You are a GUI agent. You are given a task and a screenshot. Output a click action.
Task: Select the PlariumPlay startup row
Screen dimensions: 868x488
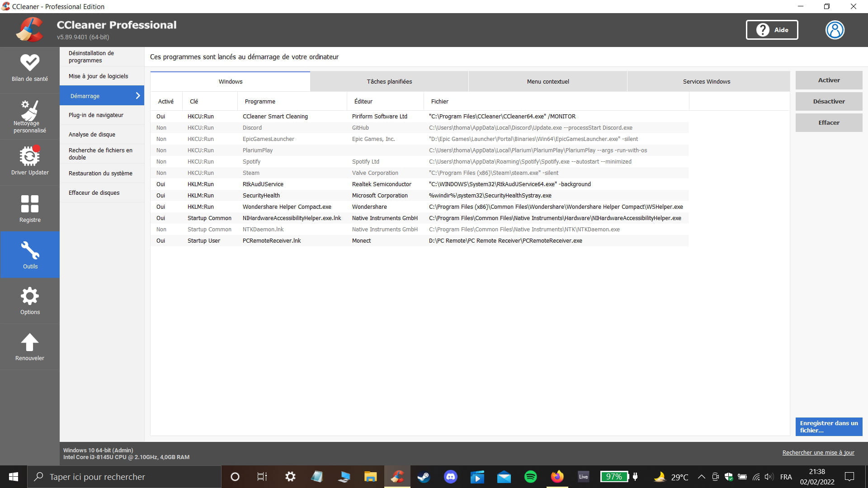(x=420, y=150)
